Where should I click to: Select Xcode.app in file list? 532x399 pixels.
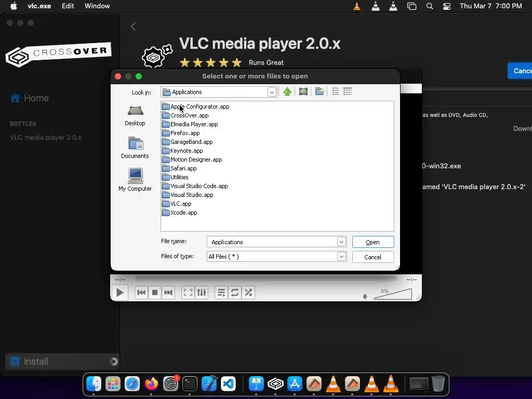(179, 212)
